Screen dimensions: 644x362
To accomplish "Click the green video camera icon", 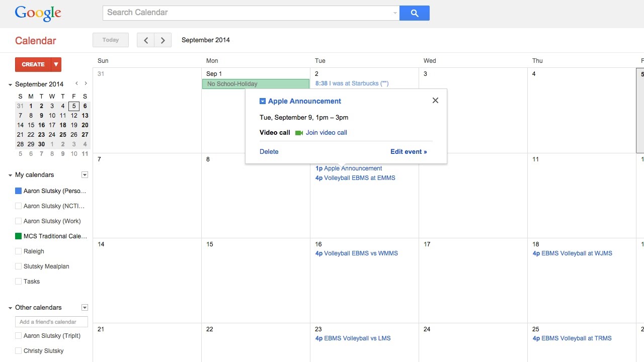I will point(299,133).
